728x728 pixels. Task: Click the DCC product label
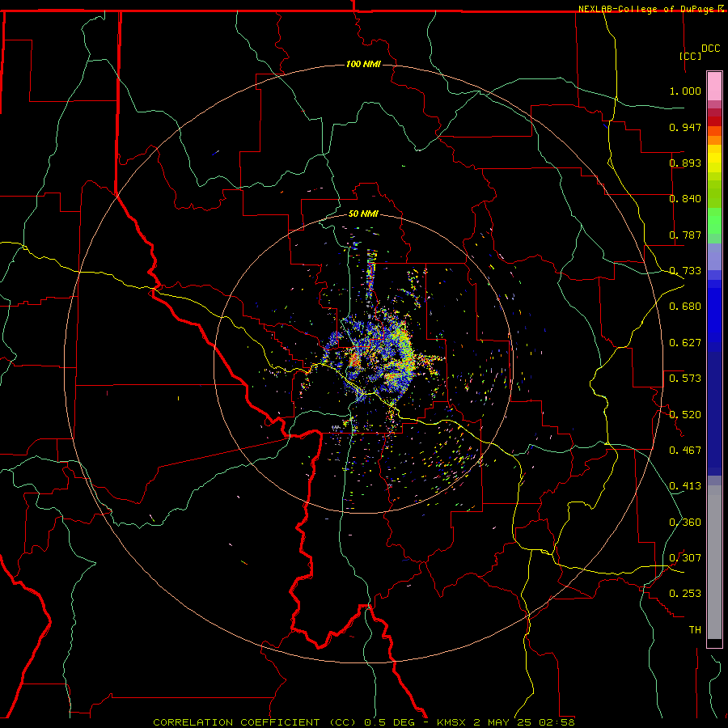point(710,49)
